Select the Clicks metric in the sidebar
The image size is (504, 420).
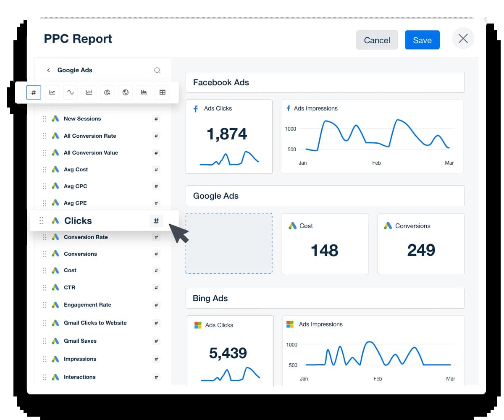(x=79, y=220)
